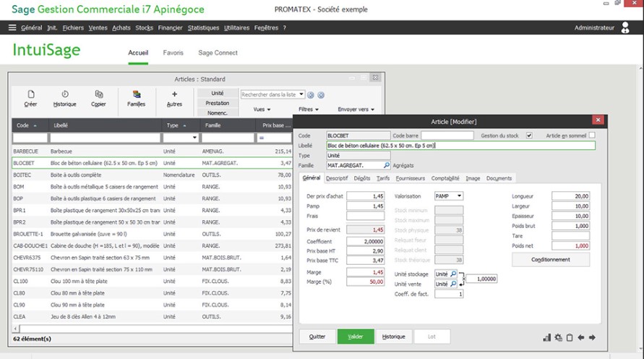Select the CHEVR6375 row in list
644x359 pixels.
point(153,258)
